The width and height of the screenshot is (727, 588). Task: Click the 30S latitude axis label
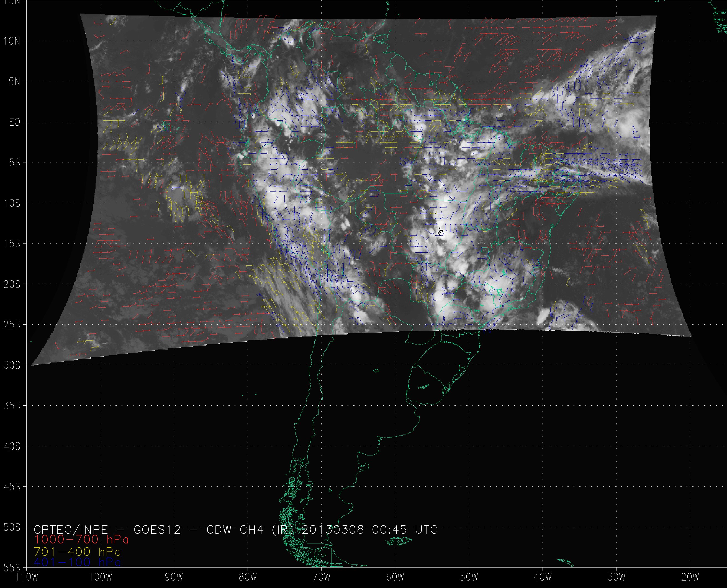[12, 366]
